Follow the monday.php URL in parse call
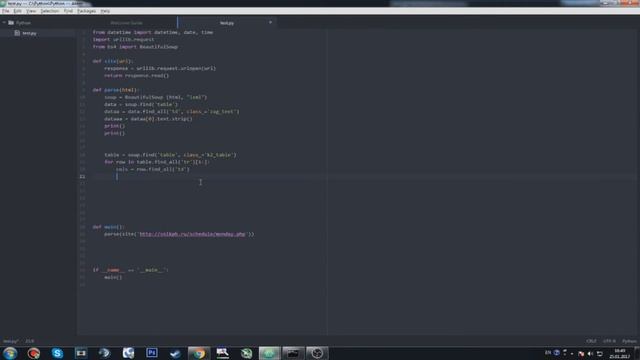This screenshot has height=360, width=640. pyautogui.click(x=192, y=234)
